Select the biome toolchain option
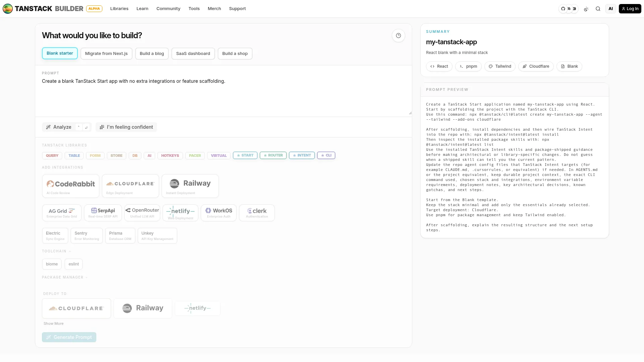644x362 pixels. click(52, 264)
